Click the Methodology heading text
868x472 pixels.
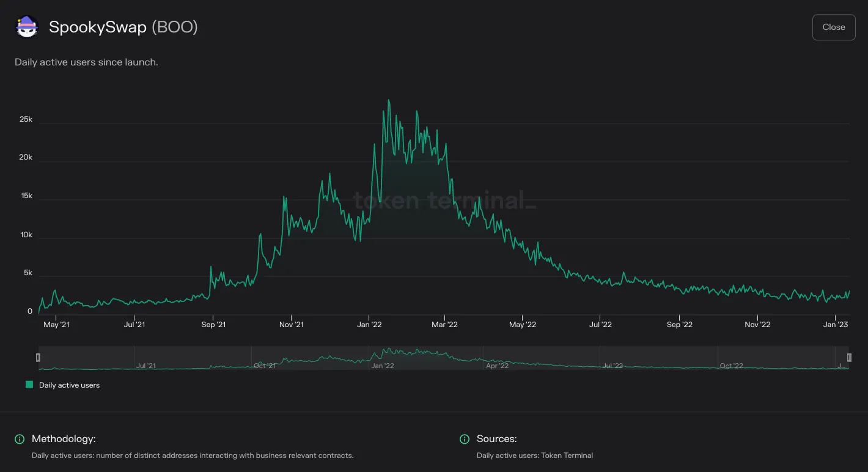coord(64,439)
